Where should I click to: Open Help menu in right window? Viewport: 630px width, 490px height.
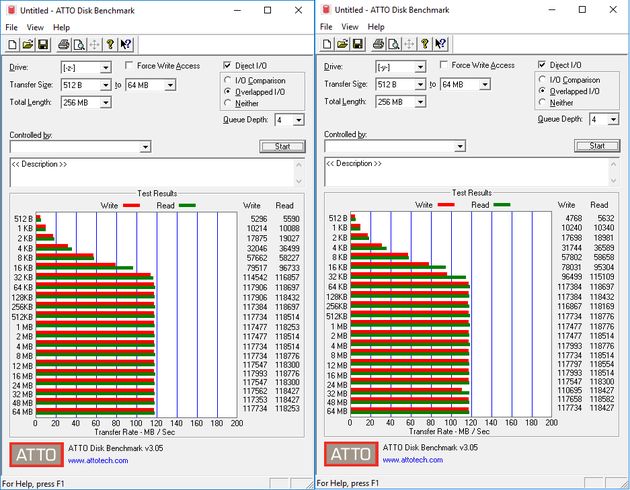click(x=376, y=27)
